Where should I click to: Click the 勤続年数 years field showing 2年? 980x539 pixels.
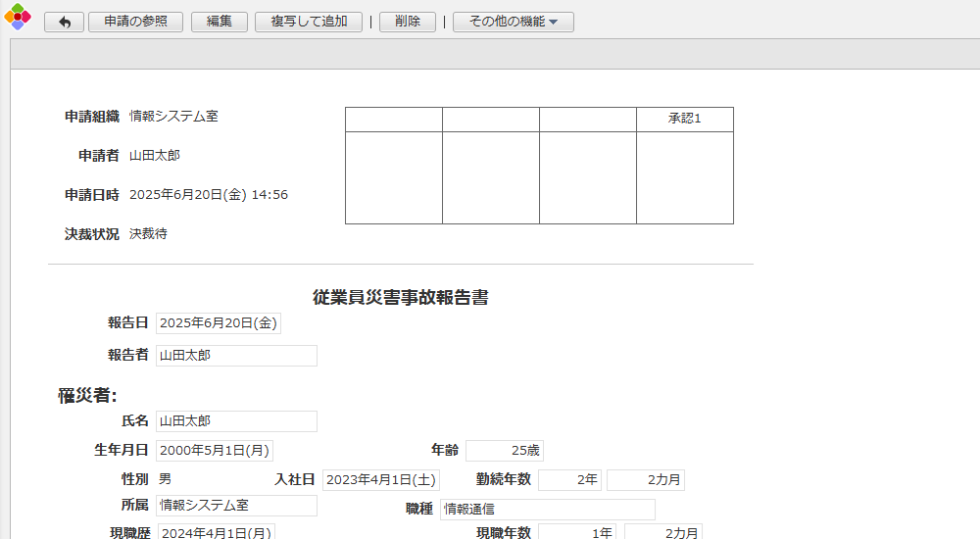[x=569, y=480]
